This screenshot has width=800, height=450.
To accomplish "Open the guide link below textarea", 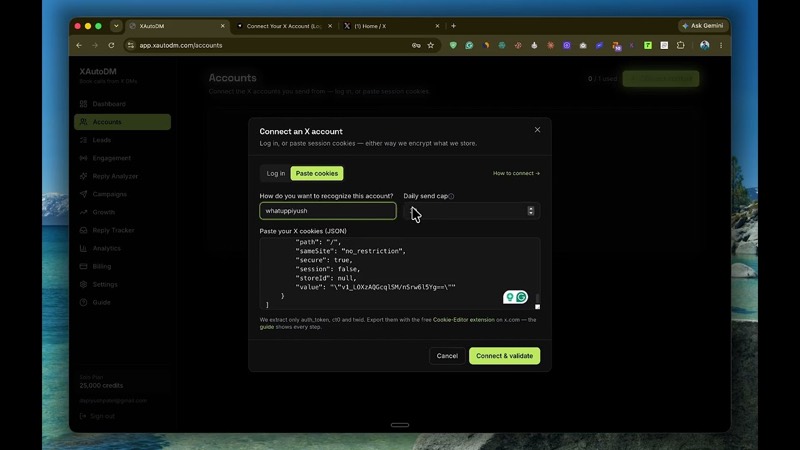I will tap(266, 327).
